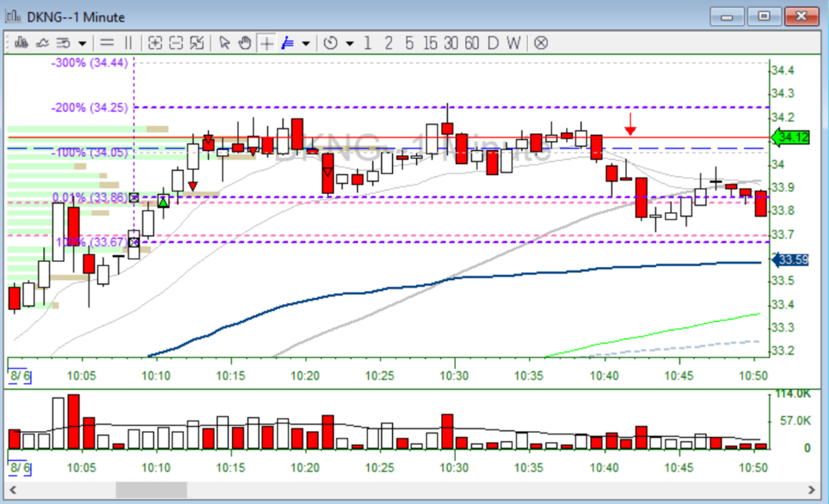Screen dimensions: 829x504
Task: Select the candlestick chart type icon
Action: [x=22, y=42]
